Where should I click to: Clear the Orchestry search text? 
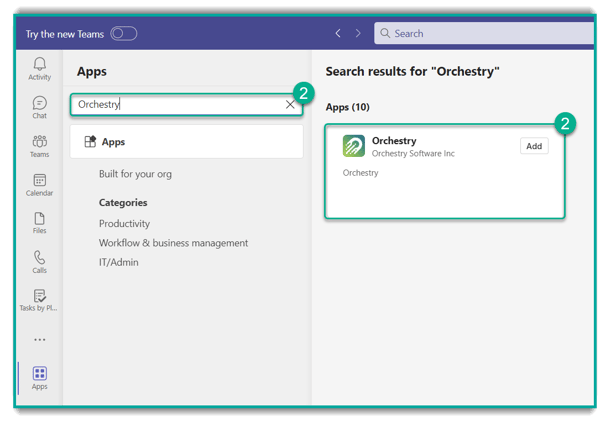point(290,104)
